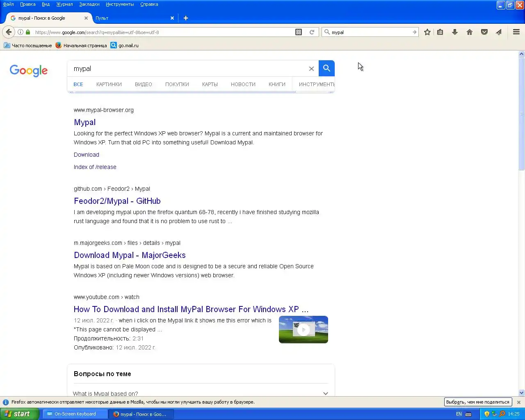Click the magnifier icon in the Firefox search box
This screenshot has height=420, width=525.
[327, 32]
